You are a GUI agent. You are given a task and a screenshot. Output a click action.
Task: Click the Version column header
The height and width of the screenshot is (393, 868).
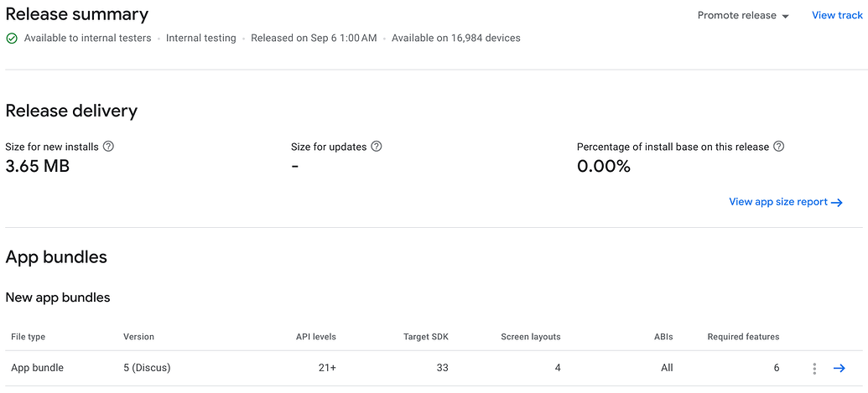click(x=138, y=337)
